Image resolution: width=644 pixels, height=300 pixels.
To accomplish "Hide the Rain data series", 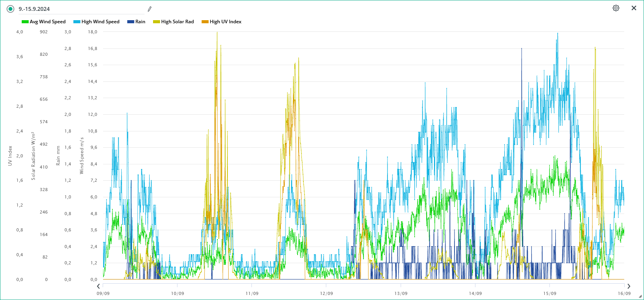I will pyautogui.click(x=140, y=22).
